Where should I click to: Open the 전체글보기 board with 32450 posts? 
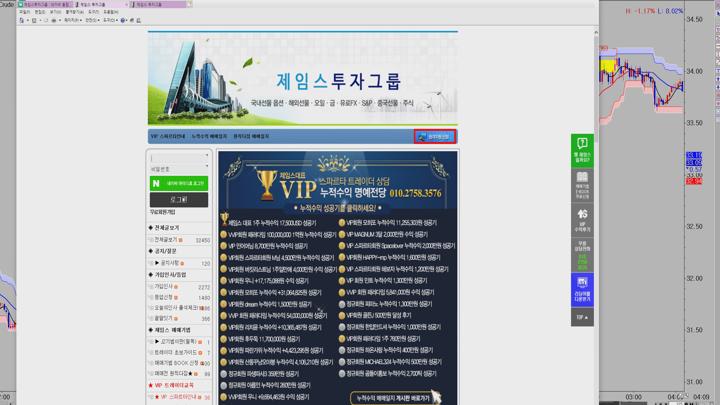coord(180,240)
